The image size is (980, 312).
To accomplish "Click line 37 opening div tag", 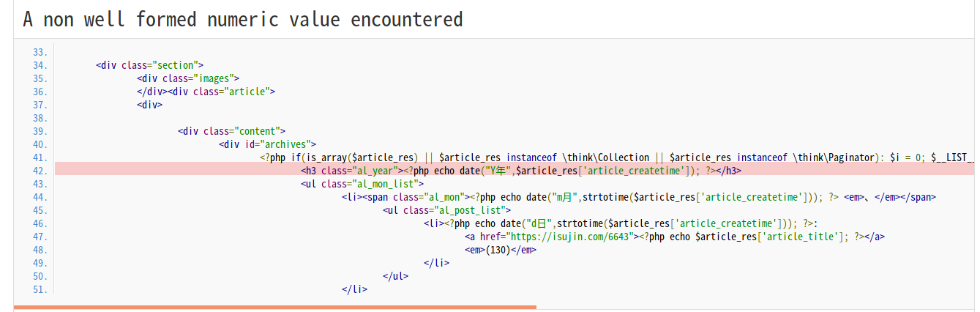I will (x=149, y=105).
